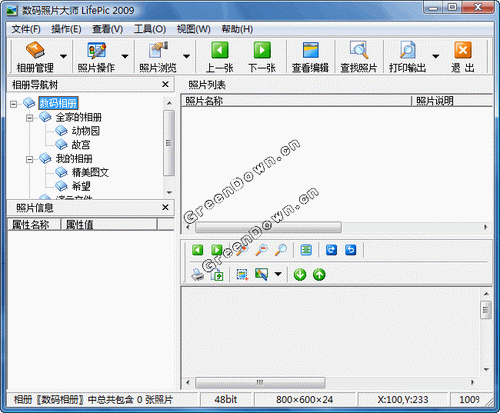Click the printer icon in preview toolbar

point(198,275)
